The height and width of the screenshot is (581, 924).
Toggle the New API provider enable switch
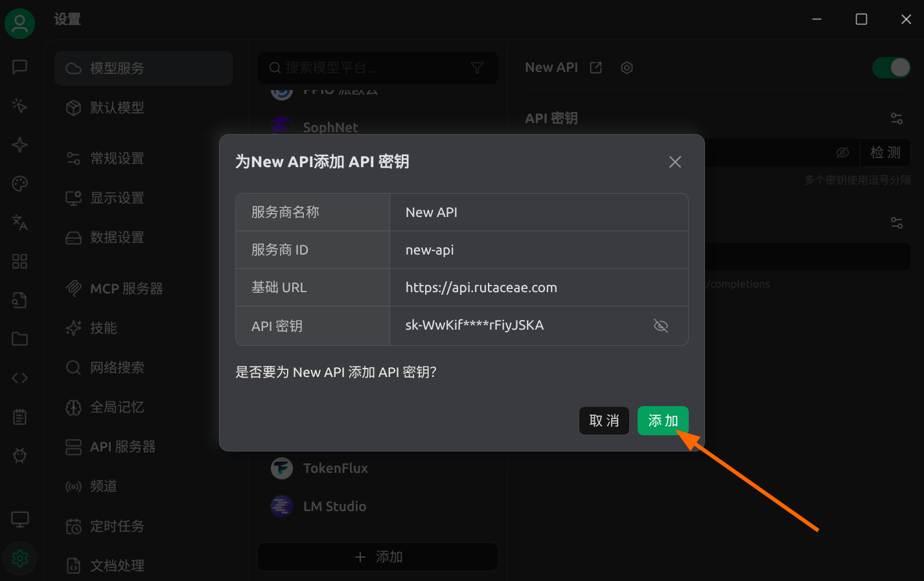(892, 67)
